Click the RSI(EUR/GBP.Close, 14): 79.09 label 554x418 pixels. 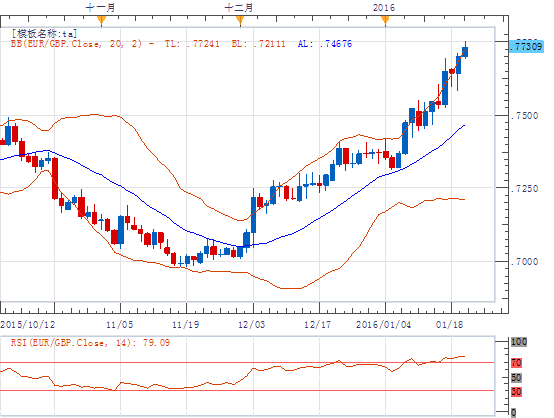point(90,343)
